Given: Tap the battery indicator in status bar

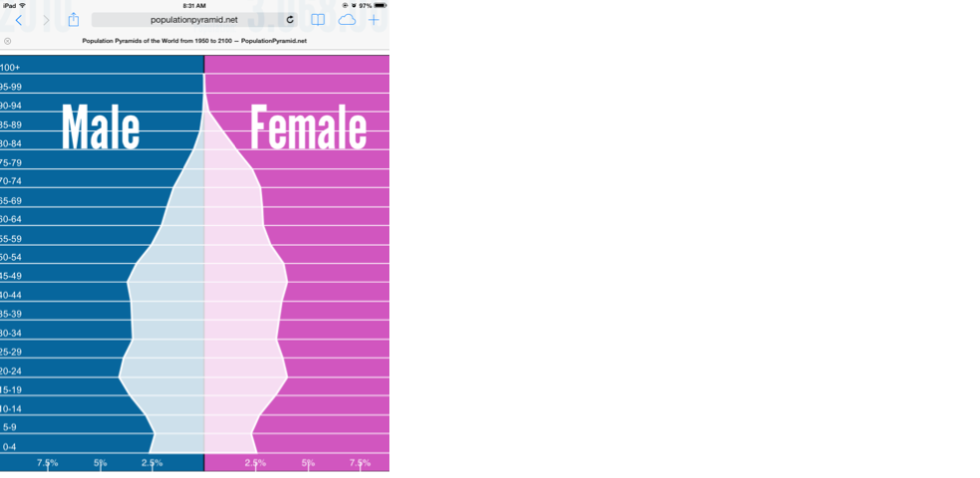Looking at the screenshot, I should click(x=379, y=5).
